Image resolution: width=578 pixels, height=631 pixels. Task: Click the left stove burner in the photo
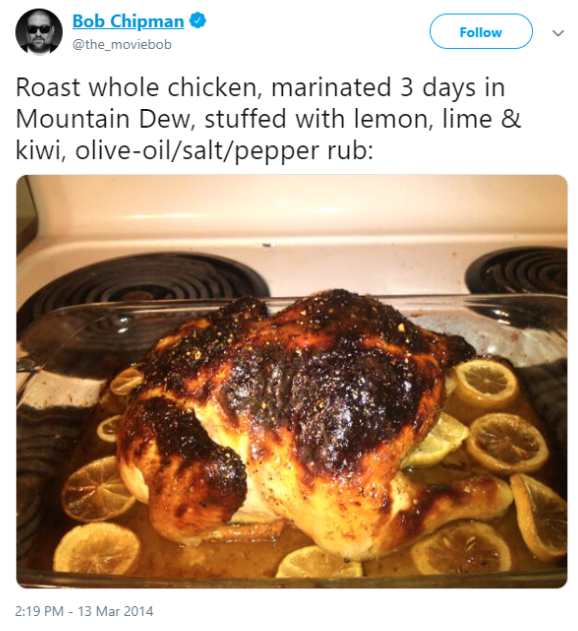coord(141,284)
